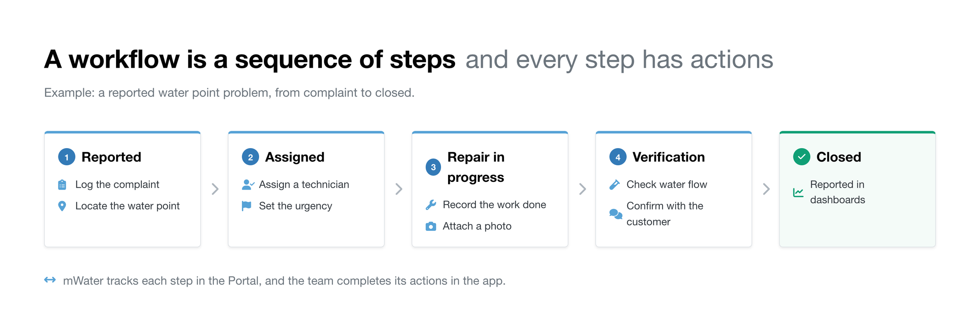Click the camera icon beside Attach a photo

[x=431, y=226]
